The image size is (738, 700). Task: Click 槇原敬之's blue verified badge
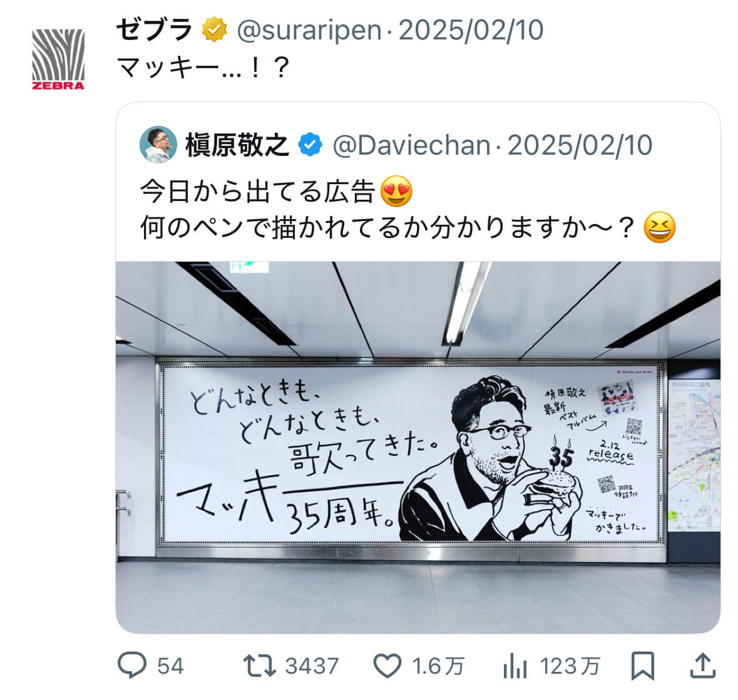click(310, 145)
